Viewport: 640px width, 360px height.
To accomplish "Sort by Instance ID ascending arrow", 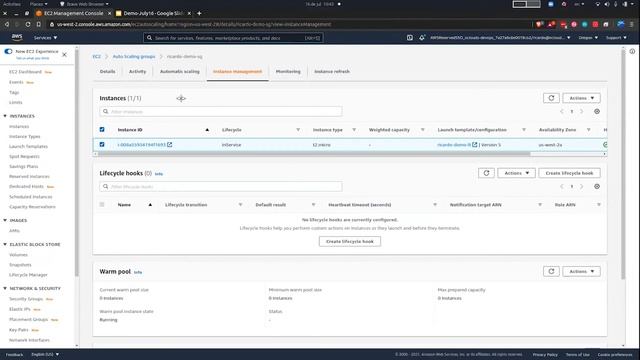I will (x=207, y=130).
